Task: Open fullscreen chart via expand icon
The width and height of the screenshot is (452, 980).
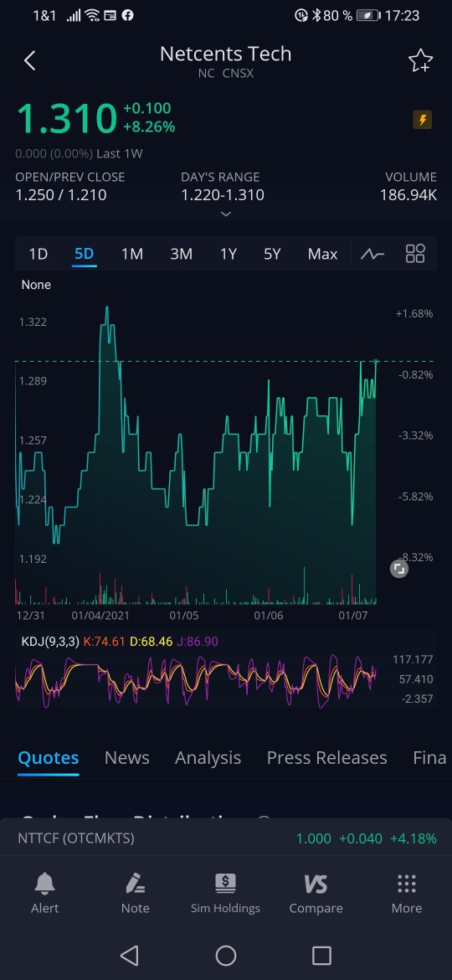Action: point(399,569)
